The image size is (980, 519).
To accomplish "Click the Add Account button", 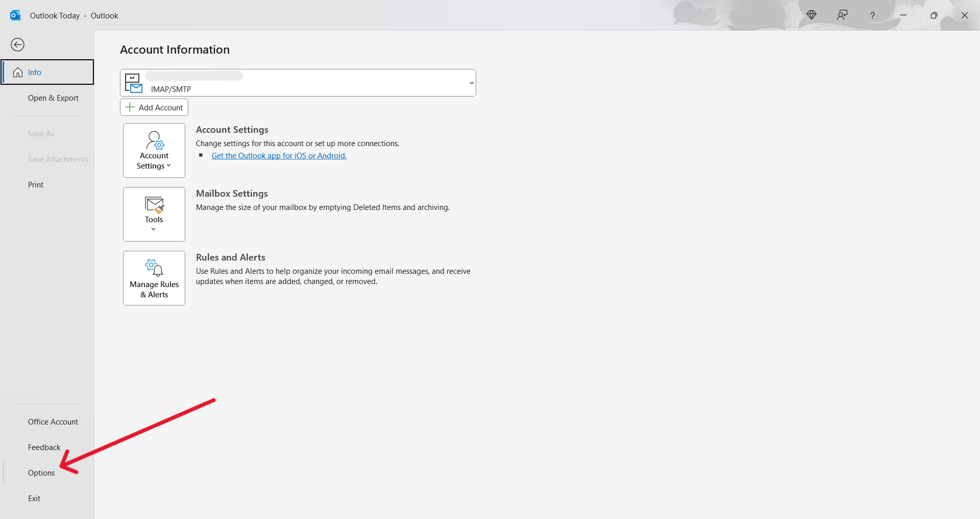I will click(154, 107).
